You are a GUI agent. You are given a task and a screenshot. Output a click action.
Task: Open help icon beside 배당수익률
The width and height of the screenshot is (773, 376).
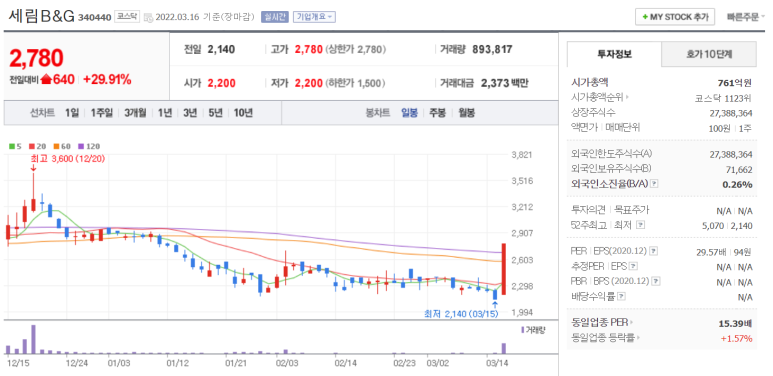[x=622, y=297]
